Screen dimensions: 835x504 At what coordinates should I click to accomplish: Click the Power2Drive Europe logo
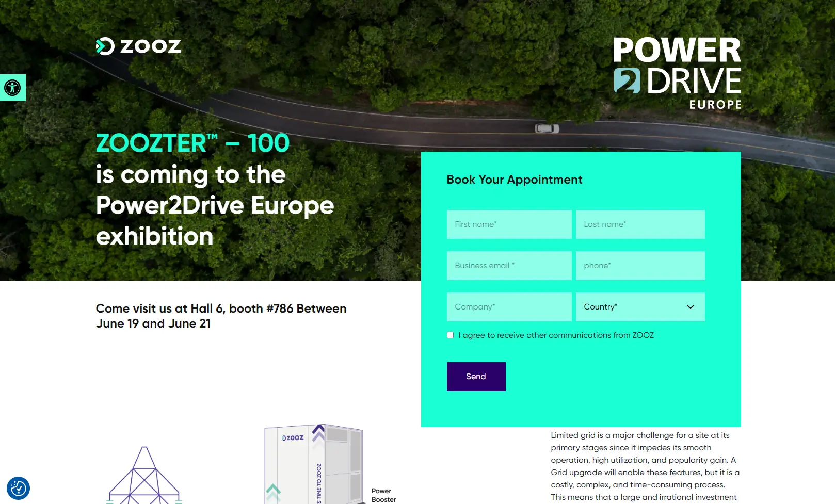[x=677, y=73]
